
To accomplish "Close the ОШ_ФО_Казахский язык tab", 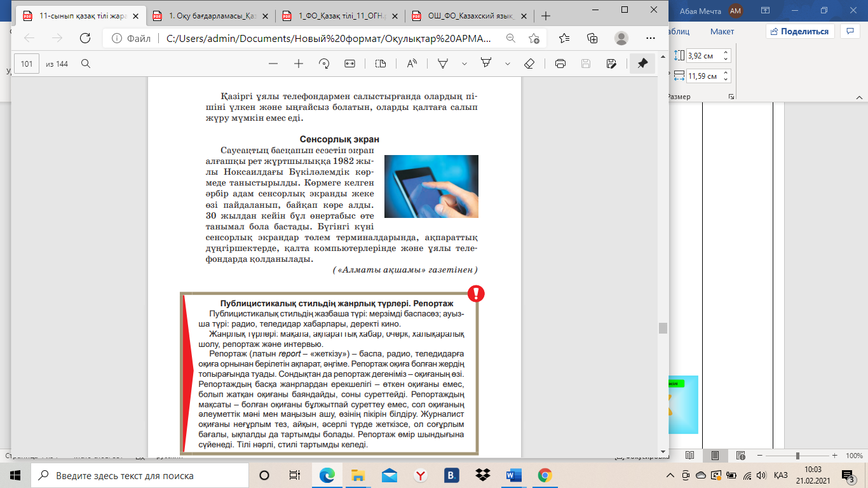I will tap(524, 17).
